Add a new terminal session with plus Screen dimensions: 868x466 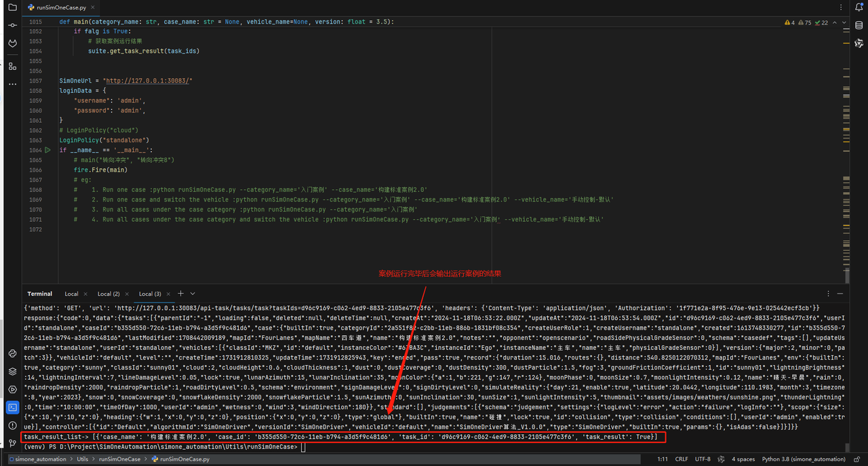180,294
